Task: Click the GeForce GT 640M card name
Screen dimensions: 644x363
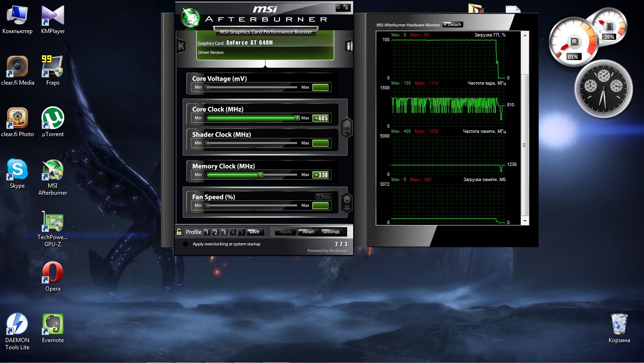Action: [x=249, y=43]
